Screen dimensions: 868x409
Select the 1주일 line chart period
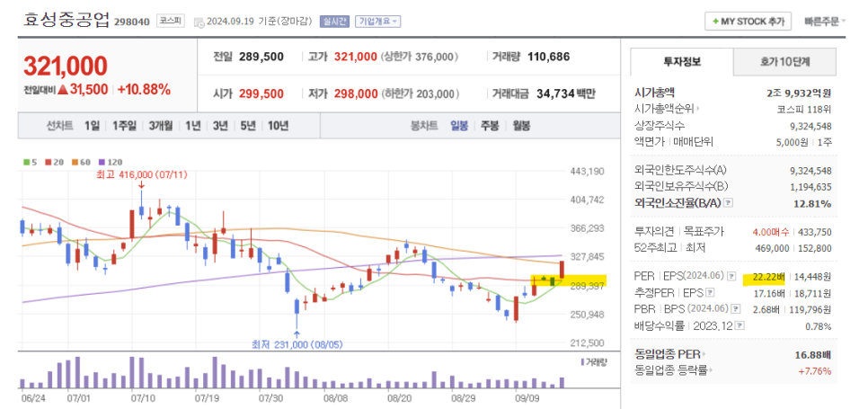(124, 126)
